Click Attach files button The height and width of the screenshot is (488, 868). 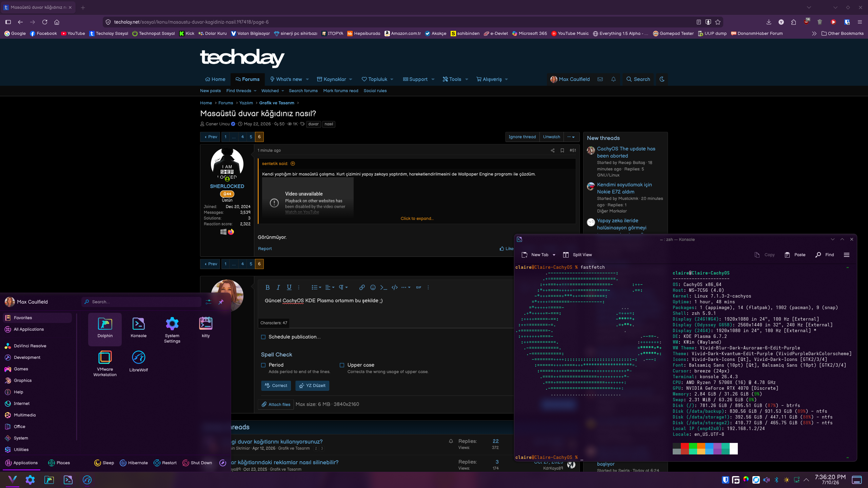pos(276,405)
